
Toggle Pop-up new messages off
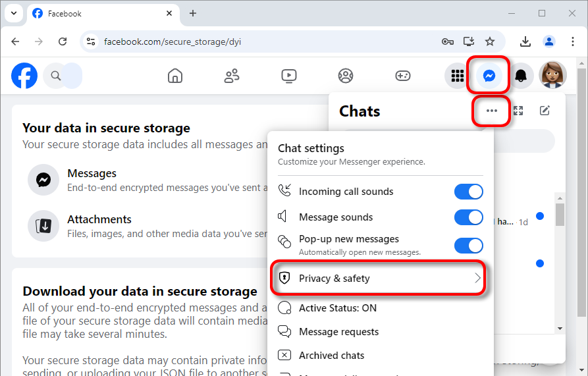(468, 245)
